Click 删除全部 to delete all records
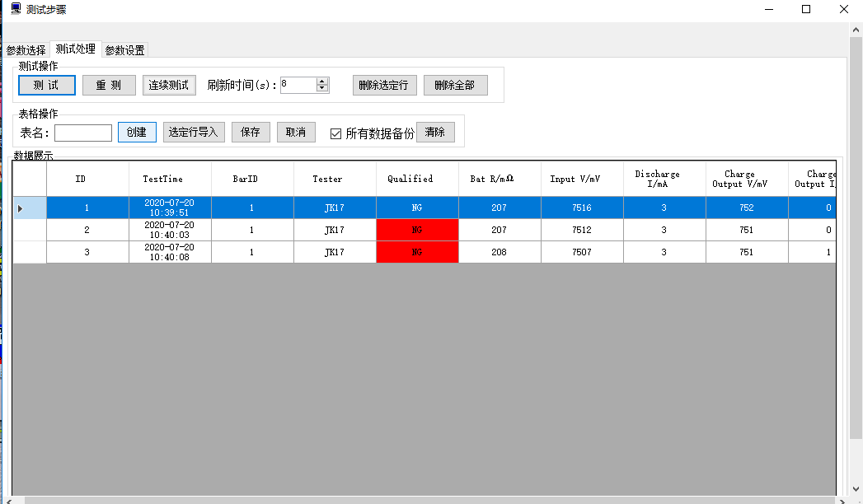Image resolution: width=863 pixels, height=504 pixels. [455, 85]
